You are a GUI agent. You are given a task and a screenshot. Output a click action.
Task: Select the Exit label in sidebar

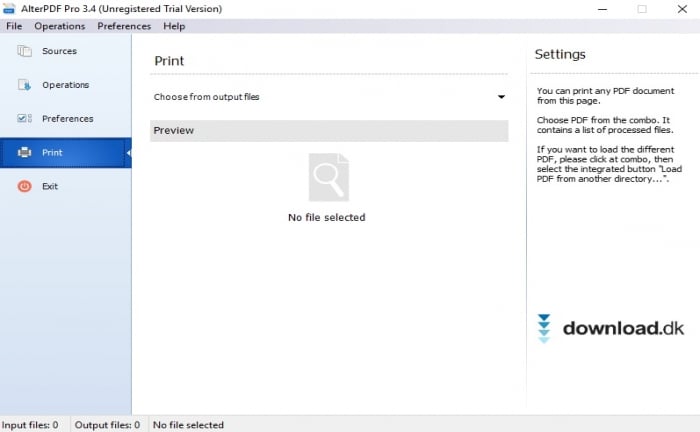[50, 187]
